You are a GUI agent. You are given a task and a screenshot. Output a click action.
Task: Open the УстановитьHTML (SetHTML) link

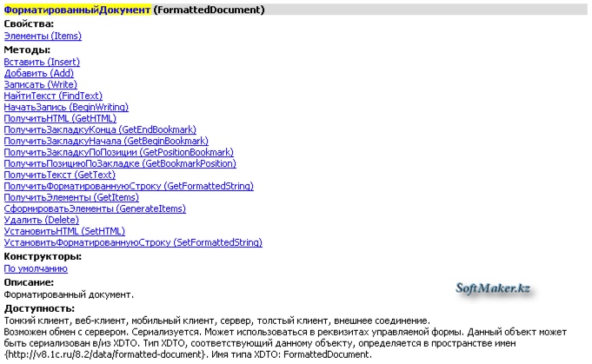pyautogui.click(x=64, y=231)
